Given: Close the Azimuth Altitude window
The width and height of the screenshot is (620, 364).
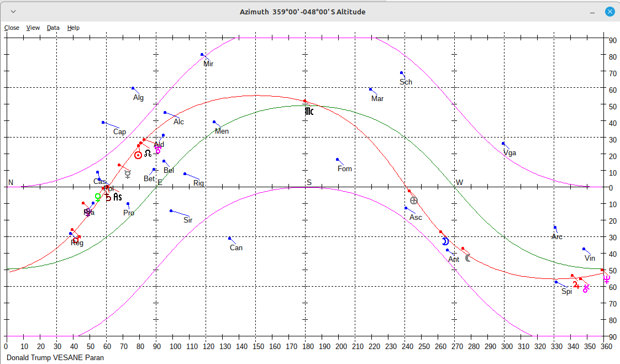Looking at the screenshot, I should [610, 12].
